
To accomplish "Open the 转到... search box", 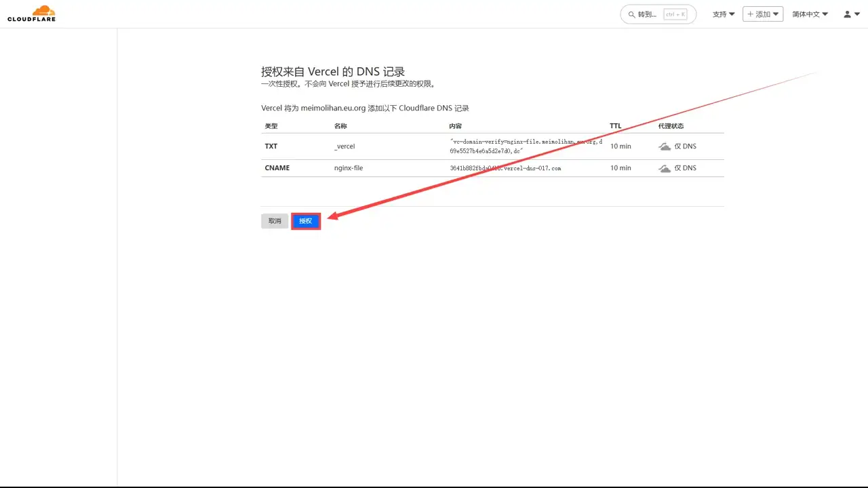I will (658, 14).
